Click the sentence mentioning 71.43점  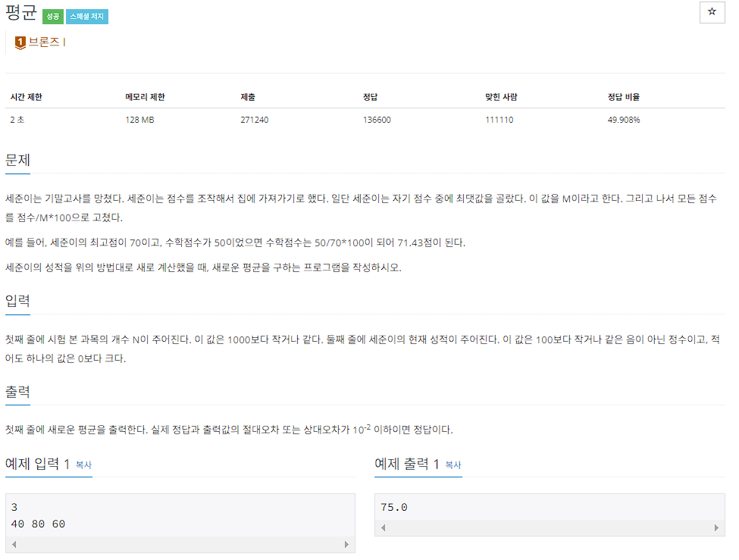[235, 242]
